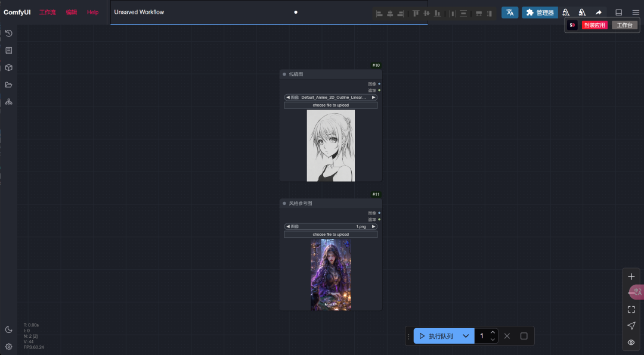Open the hamburger menu icon

coord(636,13)
